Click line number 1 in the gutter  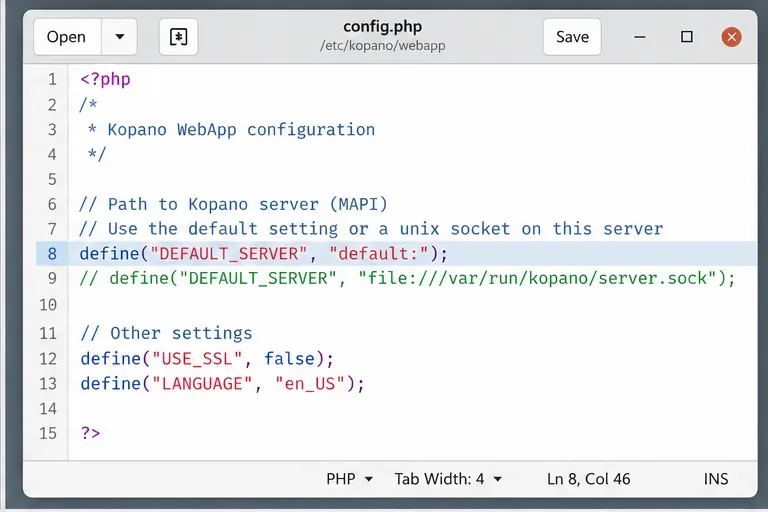[52, 79]
